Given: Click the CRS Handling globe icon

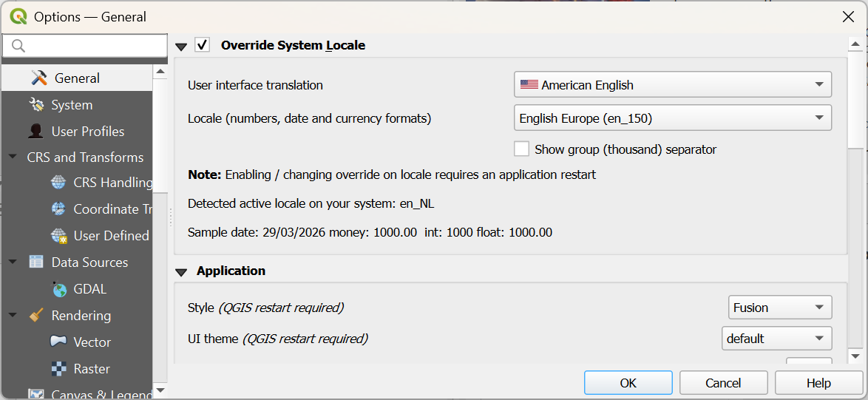Looking at the screenshot, I should pyautogui.click(x=58, y=183).
